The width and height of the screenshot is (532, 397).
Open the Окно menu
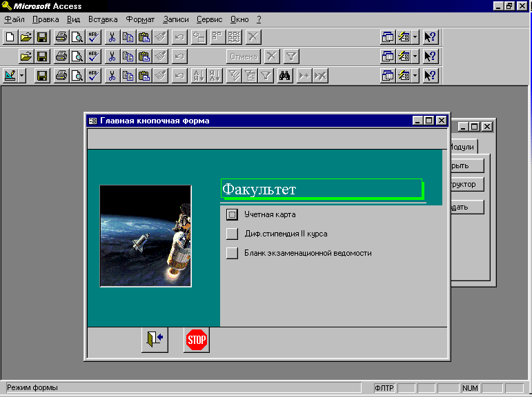(x=239, y=20)
